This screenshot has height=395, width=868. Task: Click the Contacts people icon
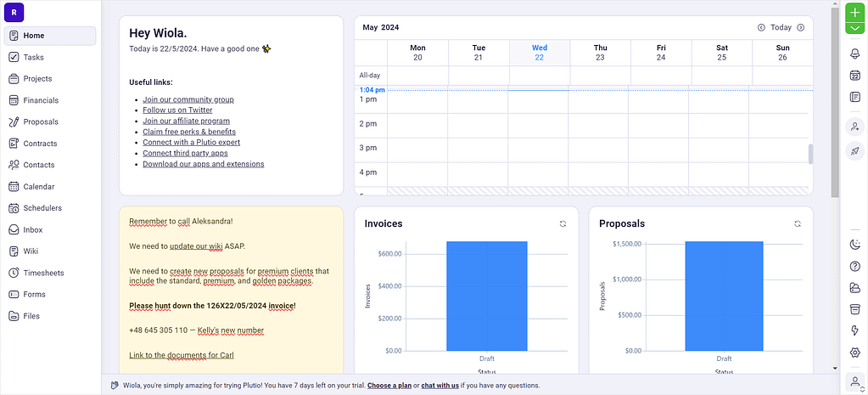[x=14, y=165]
